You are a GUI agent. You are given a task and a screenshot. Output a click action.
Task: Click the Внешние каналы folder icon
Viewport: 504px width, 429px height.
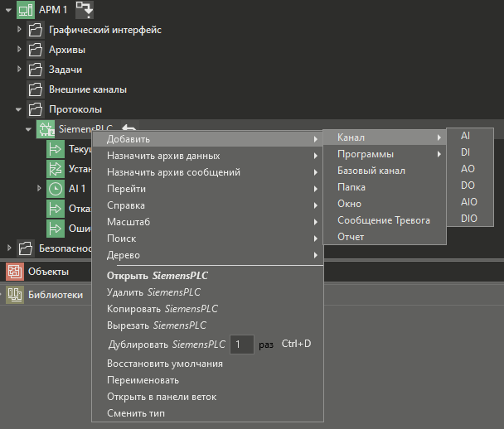point(36,89)
